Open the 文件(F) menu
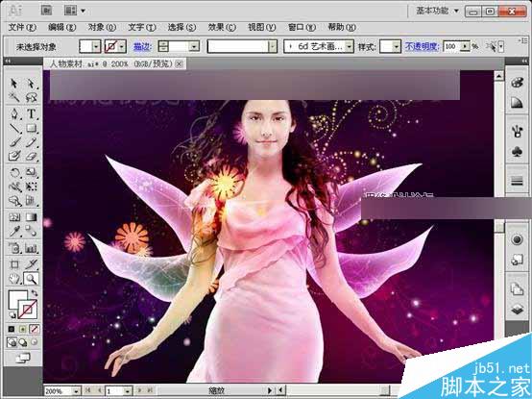 coord(22,28)
